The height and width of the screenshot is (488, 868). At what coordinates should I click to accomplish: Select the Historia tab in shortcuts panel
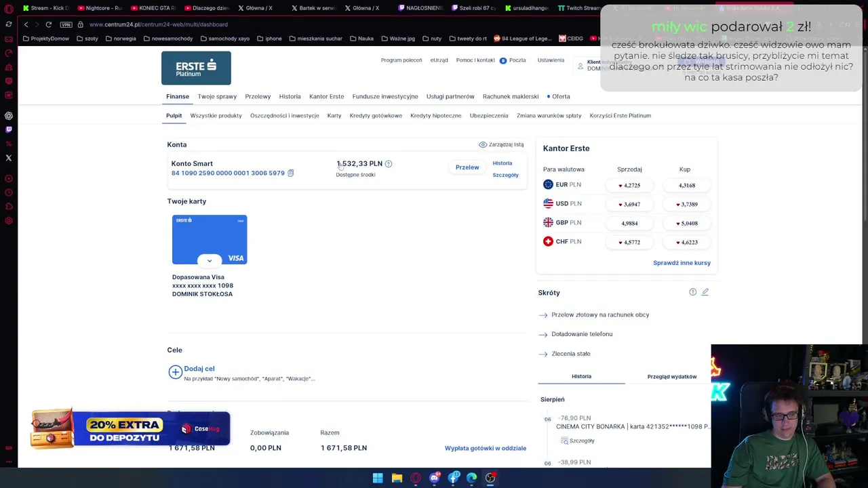581,377
